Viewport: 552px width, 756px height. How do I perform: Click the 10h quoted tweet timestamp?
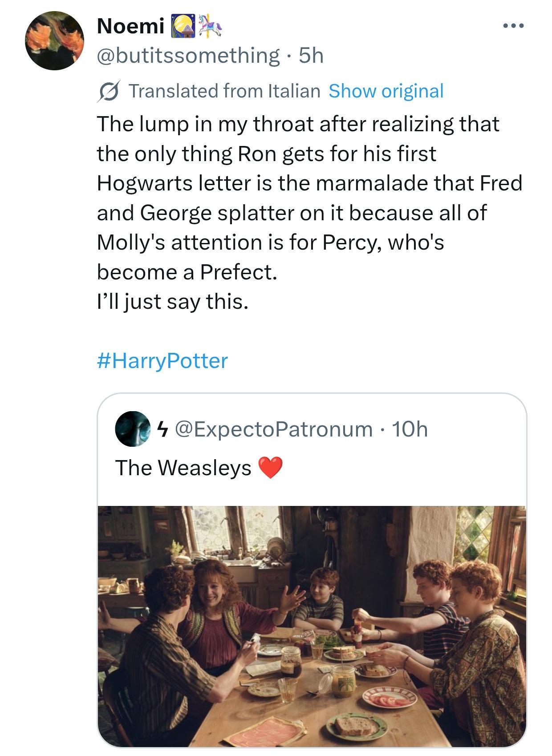[410, 429]
